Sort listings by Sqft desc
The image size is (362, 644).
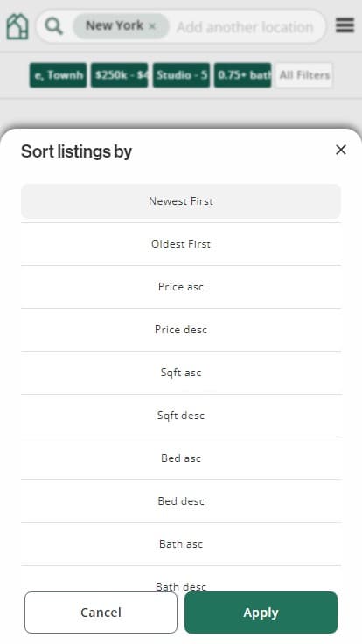coord(181,416)
